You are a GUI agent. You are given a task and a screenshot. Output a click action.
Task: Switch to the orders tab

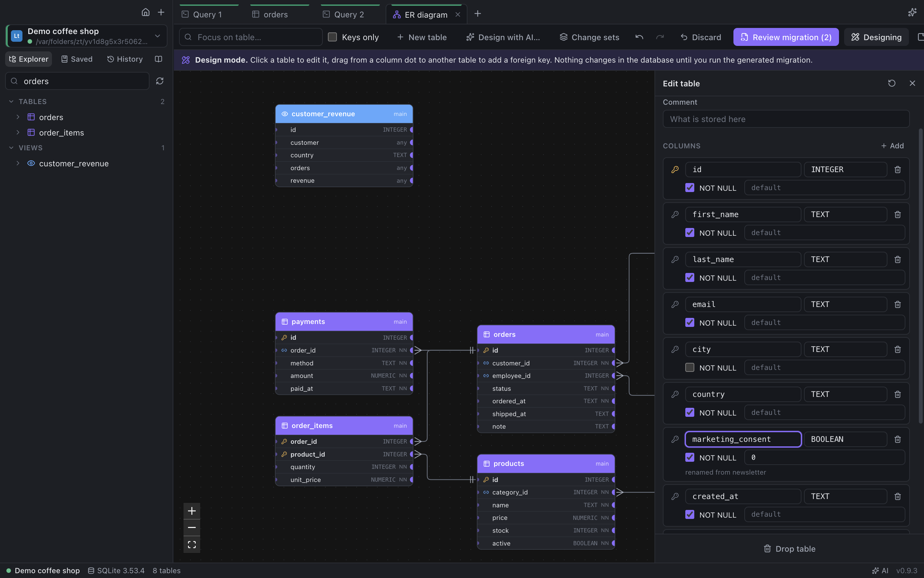coord(275,14)
